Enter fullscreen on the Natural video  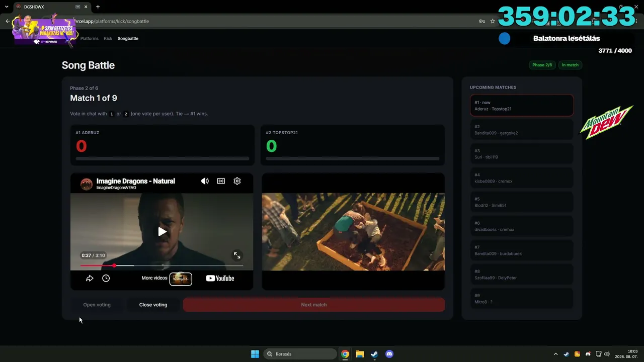point(237,255)
